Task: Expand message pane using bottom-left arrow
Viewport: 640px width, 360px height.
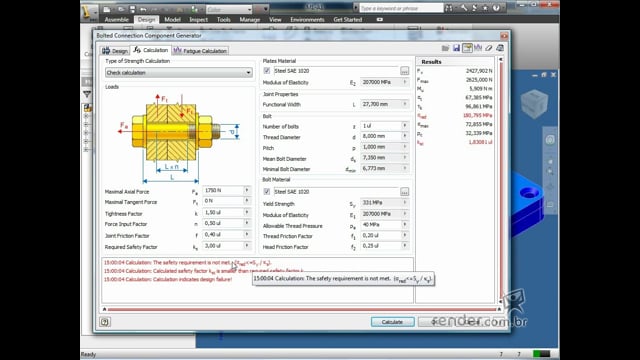Action: pyautogui.click(x=104, y=309)
